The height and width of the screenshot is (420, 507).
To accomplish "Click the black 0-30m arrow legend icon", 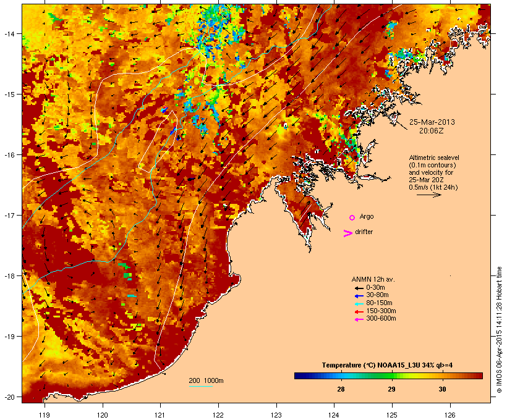I will click(359, 288).
